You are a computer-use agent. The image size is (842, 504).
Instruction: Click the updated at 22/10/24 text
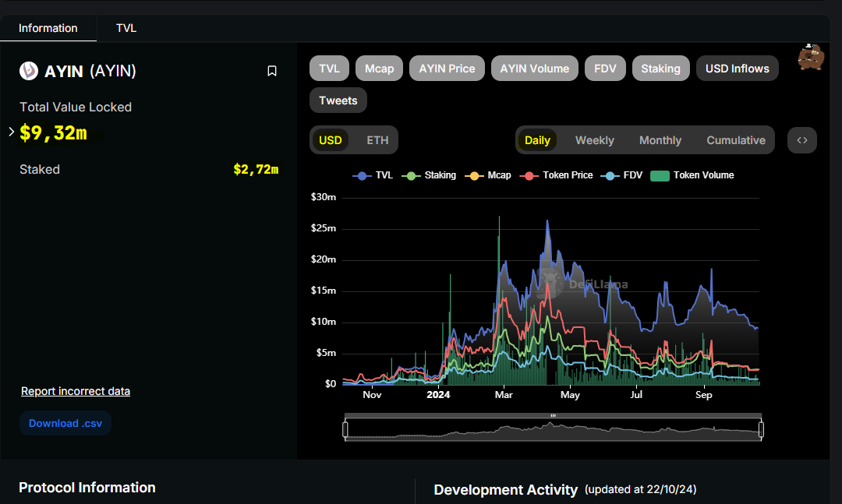tap(641, 489)
